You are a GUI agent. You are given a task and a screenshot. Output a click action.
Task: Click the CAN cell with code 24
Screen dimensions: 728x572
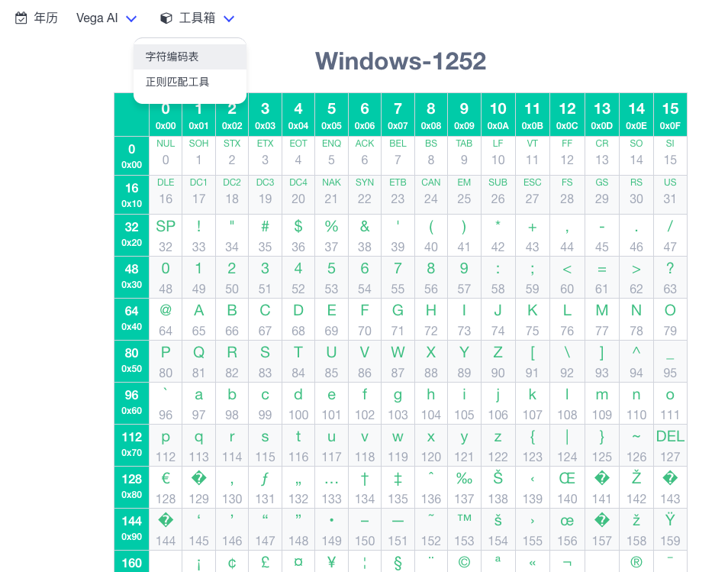click(x=431, y=195)
